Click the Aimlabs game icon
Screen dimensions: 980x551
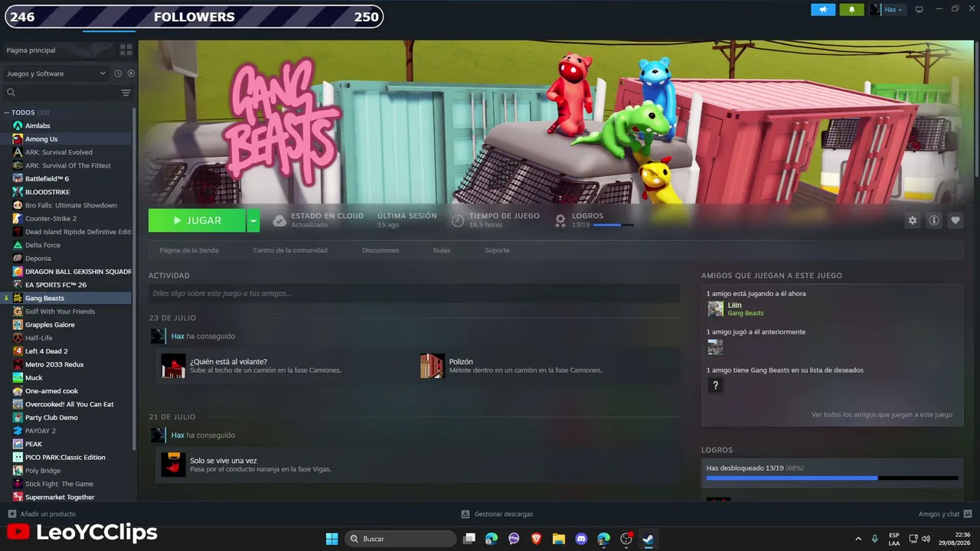tap(18, 126)
